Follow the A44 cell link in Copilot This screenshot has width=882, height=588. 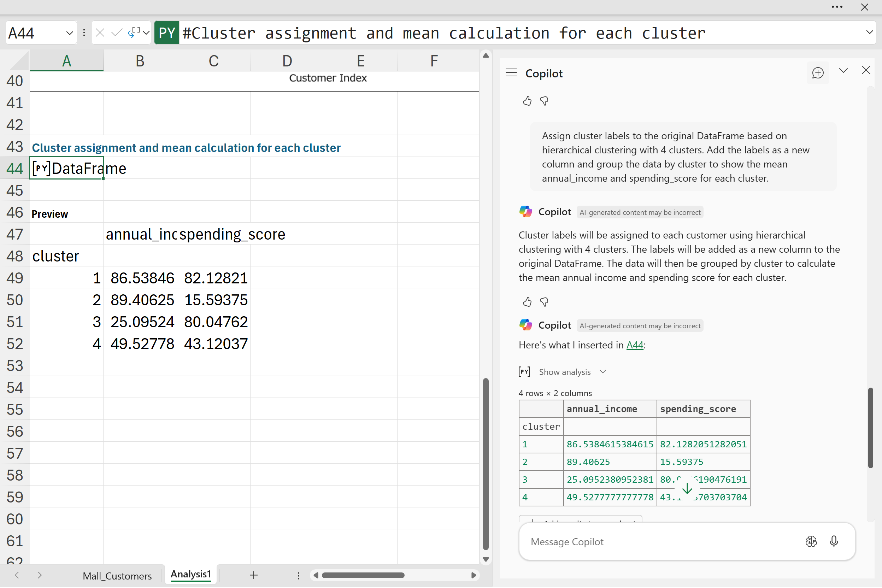[x=635, y=345]
